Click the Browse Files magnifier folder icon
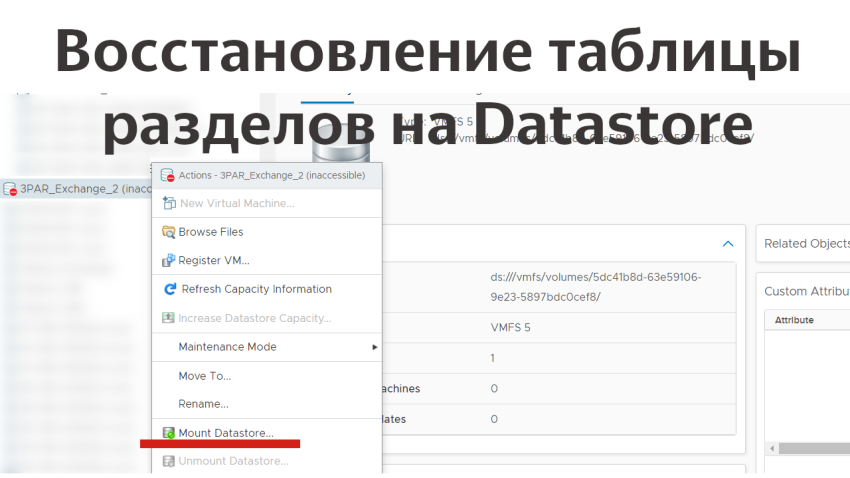This screenshot has width=850, height=478. pyautogui.click(x=169, y=232)
